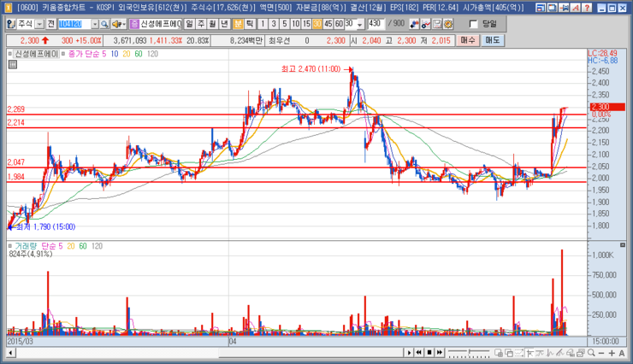Image resolution: width=633 pixels, height=364 pixels.
Task: Open the stock code history dropdown
Action: point(95,24)
